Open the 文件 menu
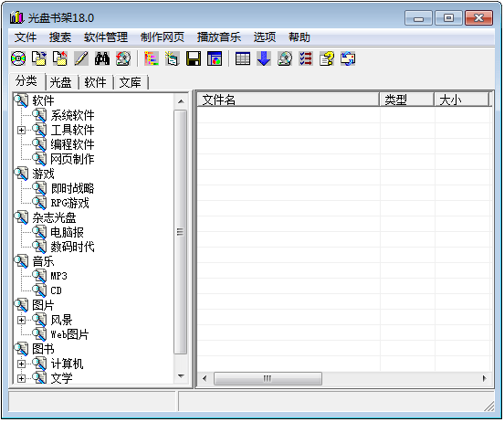504x422 pixels. (x=26, y=37)
